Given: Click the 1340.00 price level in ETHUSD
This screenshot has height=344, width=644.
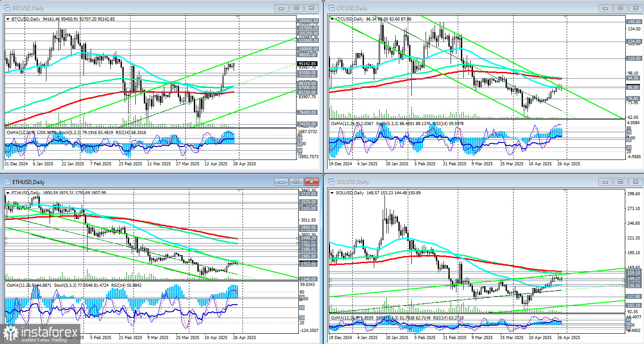Looking at the screenshot, I should click(x=308, y=279).
